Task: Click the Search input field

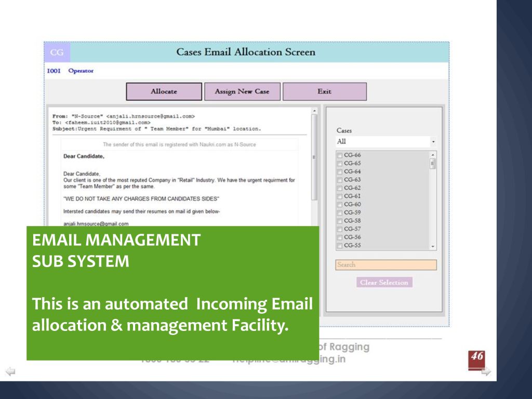Action: click(x=385, y=265)
